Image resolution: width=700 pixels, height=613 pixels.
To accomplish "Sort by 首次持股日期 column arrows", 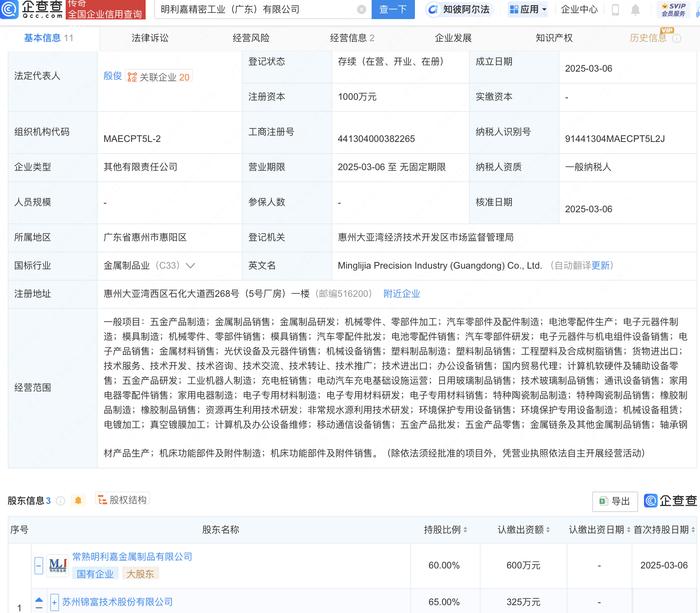I will tap(693, 530).
